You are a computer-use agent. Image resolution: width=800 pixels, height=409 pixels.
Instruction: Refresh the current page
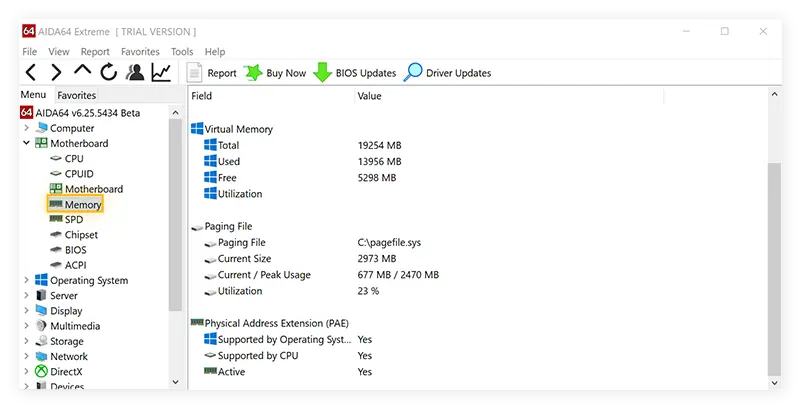pyautogui.click(x=109, y=72)
